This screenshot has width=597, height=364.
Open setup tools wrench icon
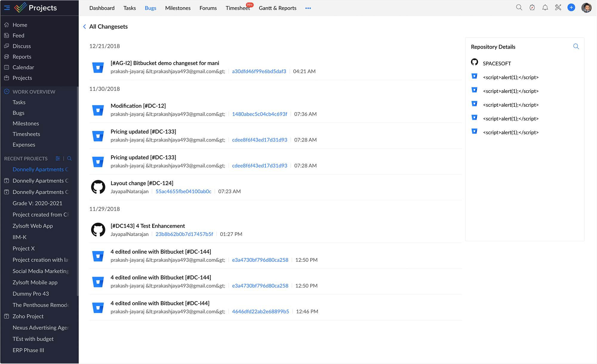click(558, 8)
